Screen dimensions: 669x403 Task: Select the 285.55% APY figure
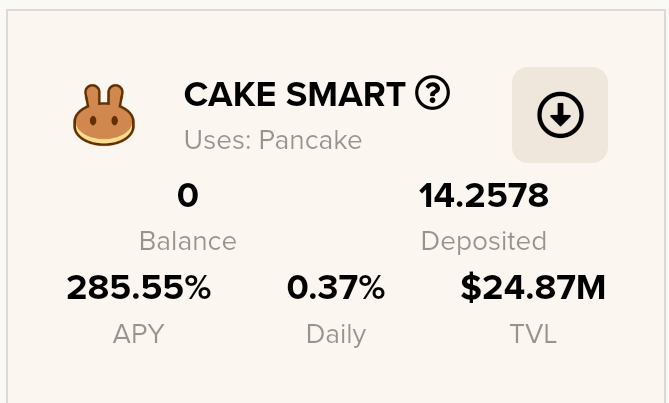point(139,288)
